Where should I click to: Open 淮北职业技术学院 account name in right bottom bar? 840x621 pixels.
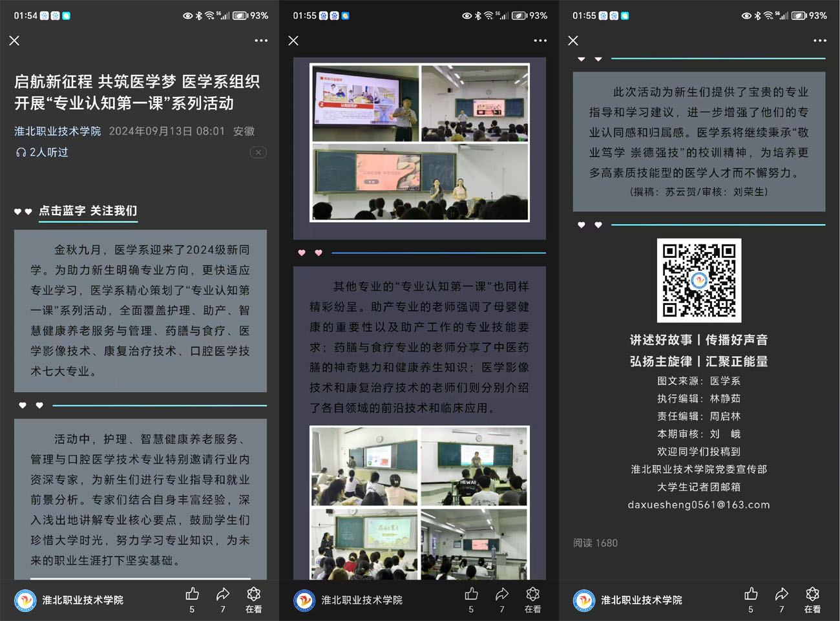pyautogui.click(x=642, y=600)
